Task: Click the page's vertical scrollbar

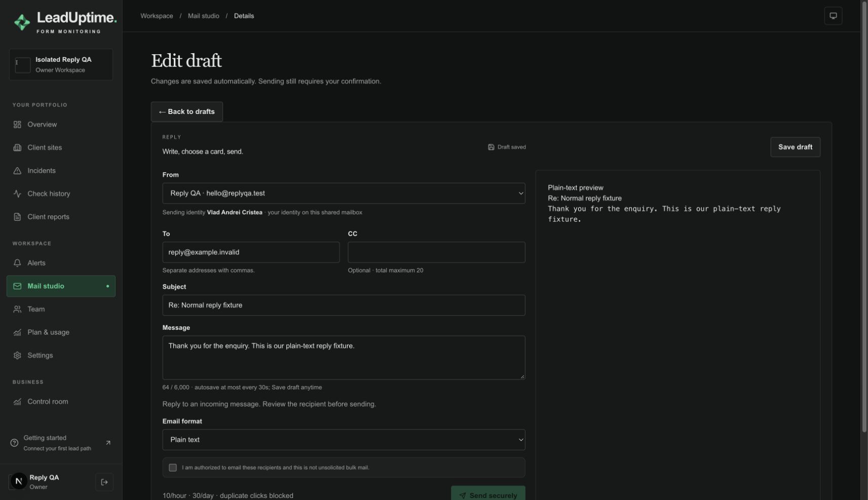Action: click(864, 218)
